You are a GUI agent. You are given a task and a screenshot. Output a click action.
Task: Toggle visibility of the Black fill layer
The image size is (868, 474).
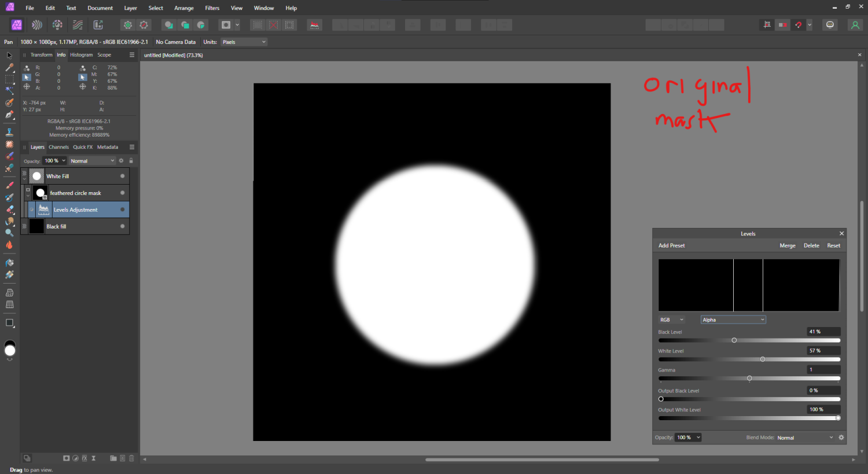[122, 226]
